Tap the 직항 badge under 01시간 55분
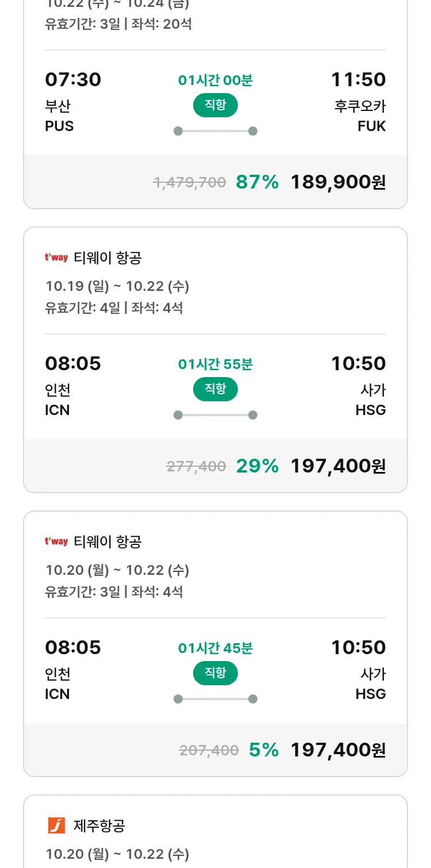The image size is (431, 868). point(215,389)
